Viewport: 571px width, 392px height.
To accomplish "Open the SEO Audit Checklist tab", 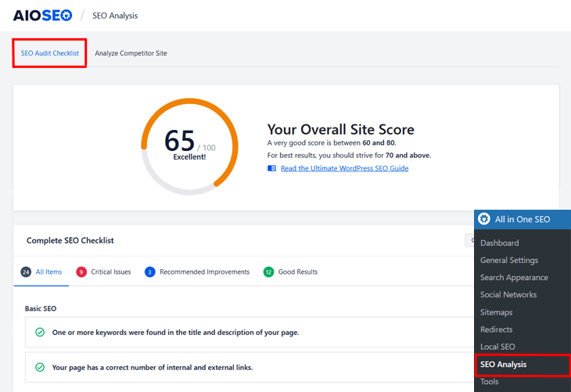I will coord(49,53).
